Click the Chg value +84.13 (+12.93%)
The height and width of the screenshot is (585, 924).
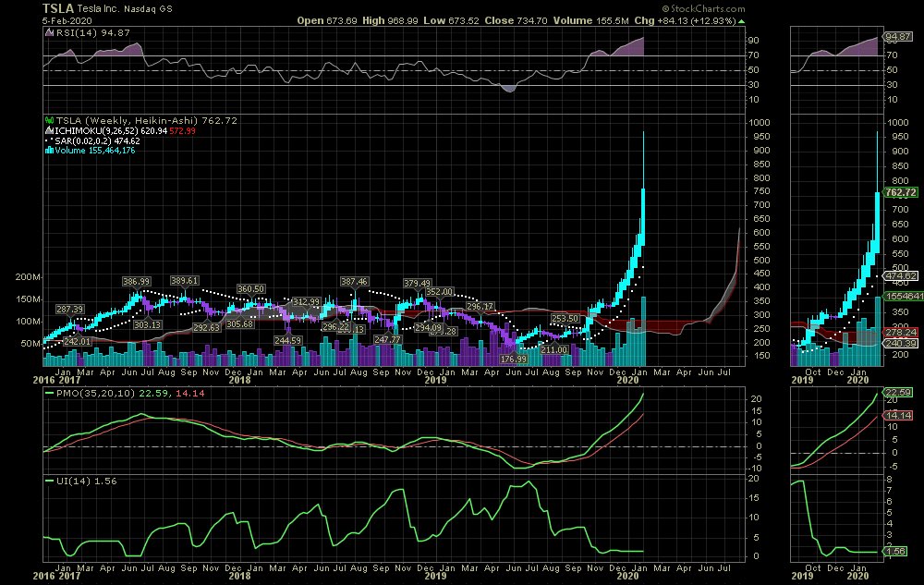tap(697, 20)
